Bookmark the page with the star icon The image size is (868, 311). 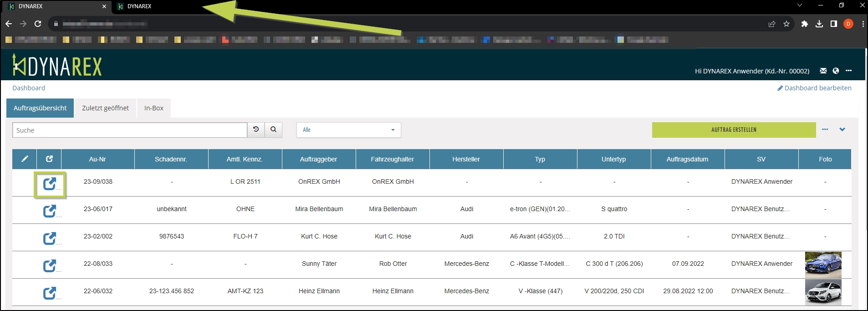pyautogui.click(x=786, y=24)
